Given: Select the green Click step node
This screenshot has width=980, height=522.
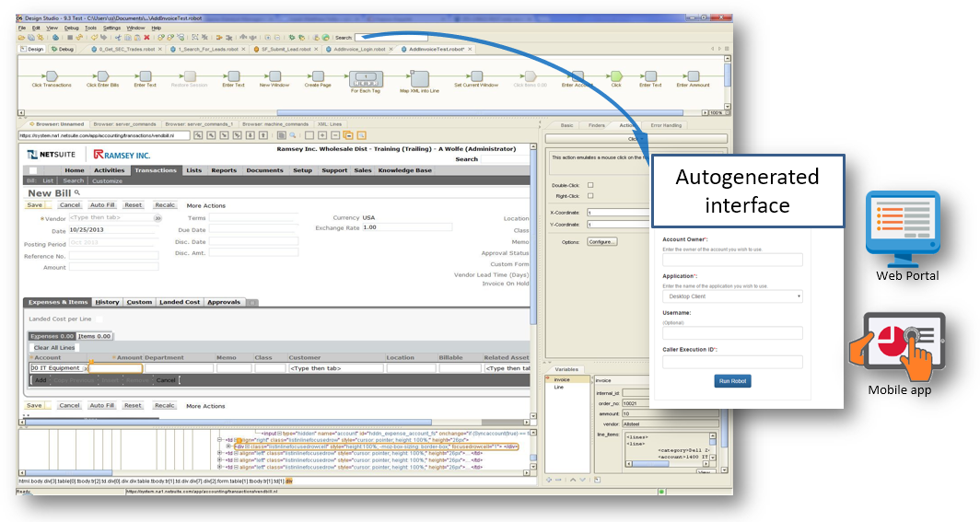Looking at the screenshot, I should [616, 76].
